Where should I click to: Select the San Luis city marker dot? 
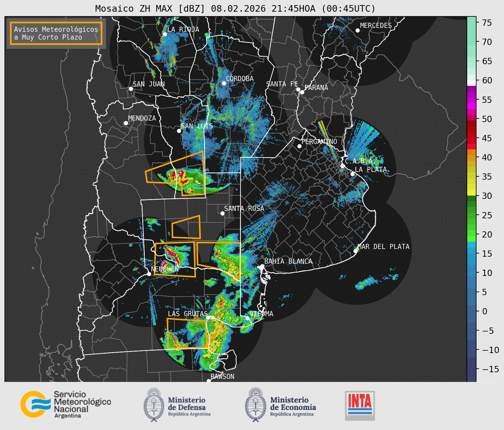(179, 131)
